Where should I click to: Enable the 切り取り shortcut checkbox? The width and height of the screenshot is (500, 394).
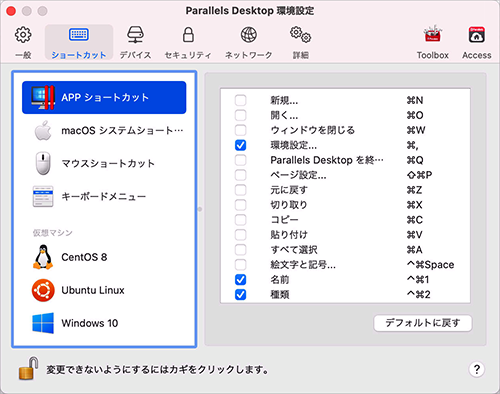240,205
